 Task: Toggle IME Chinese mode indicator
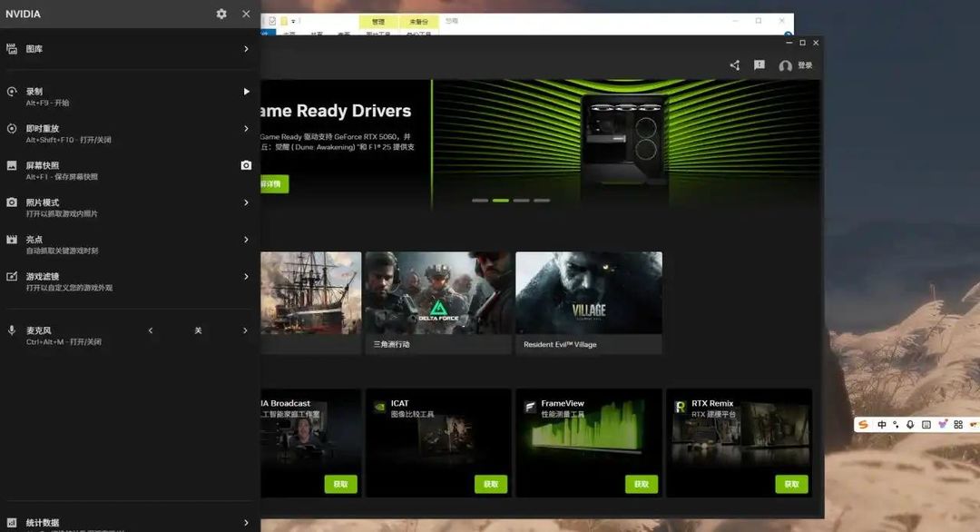pos(881,425)
